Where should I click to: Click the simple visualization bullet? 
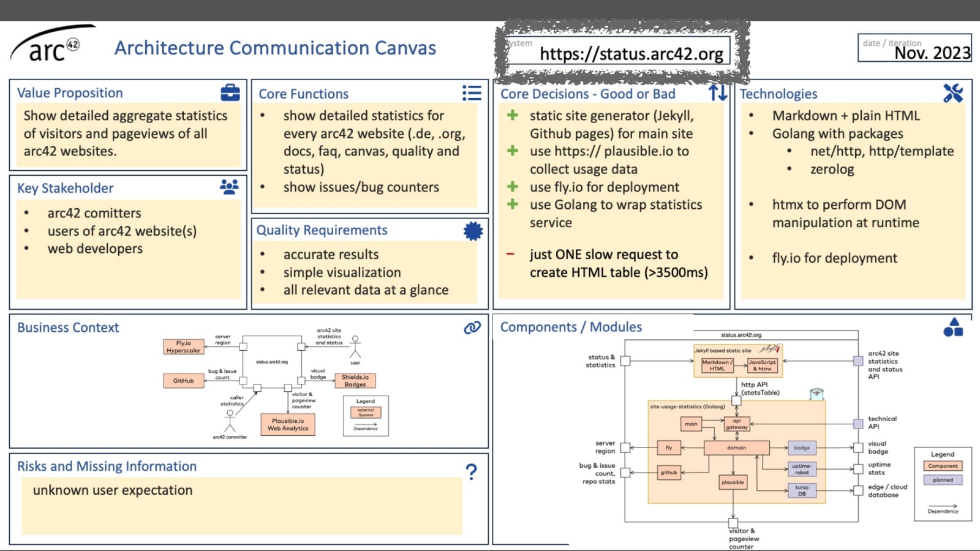pyautogui.click(x=342, y=272)
